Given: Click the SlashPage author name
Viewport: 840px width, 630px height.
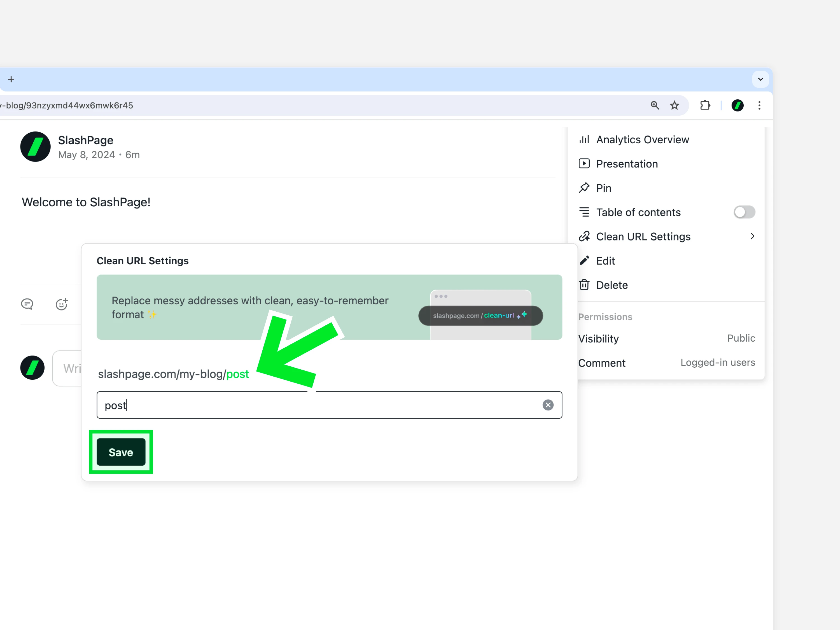Looking at the screenshot, I should pyautogui.click(x=86, y=140).
